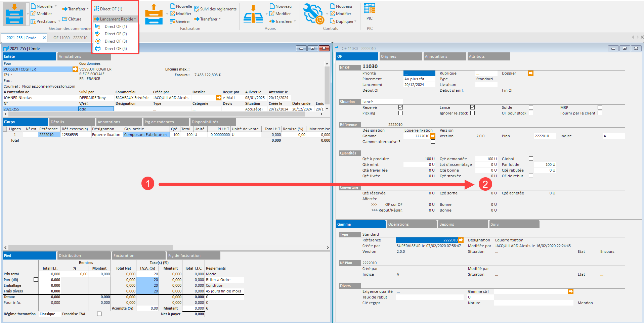Viewport: 644px width, 323px height.
Task: Open the Prestations dropdown arrow
Action: pos(59,21)
